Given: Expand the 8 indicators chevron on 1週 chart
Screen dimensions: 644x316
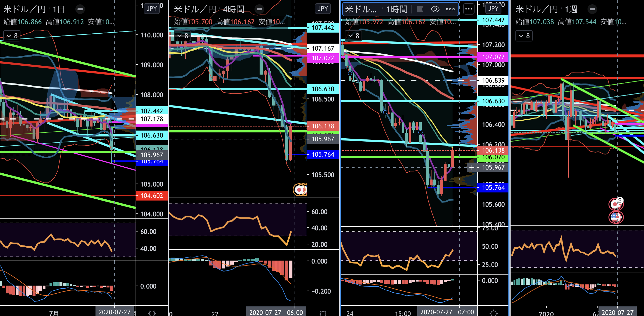Looking at the screenshot, I should [x=524, y=36].
